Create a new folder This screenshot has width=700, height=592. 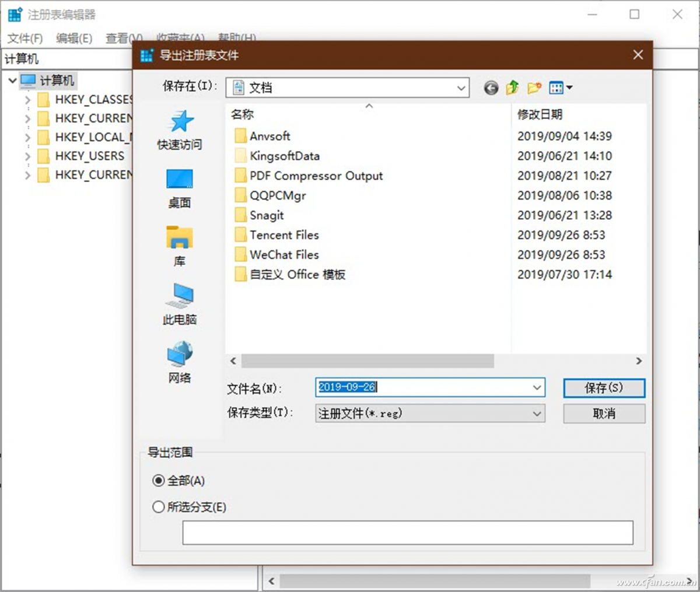click(534, 88)
